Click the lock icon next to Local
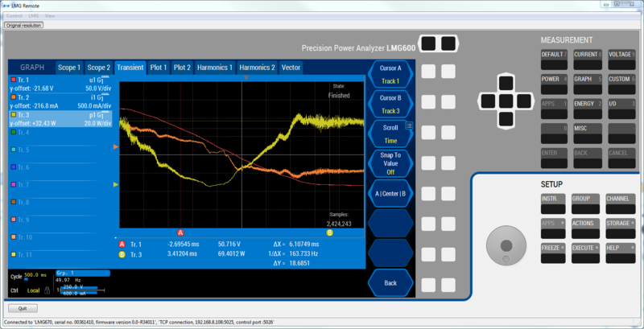 click(x=47, y=290)
